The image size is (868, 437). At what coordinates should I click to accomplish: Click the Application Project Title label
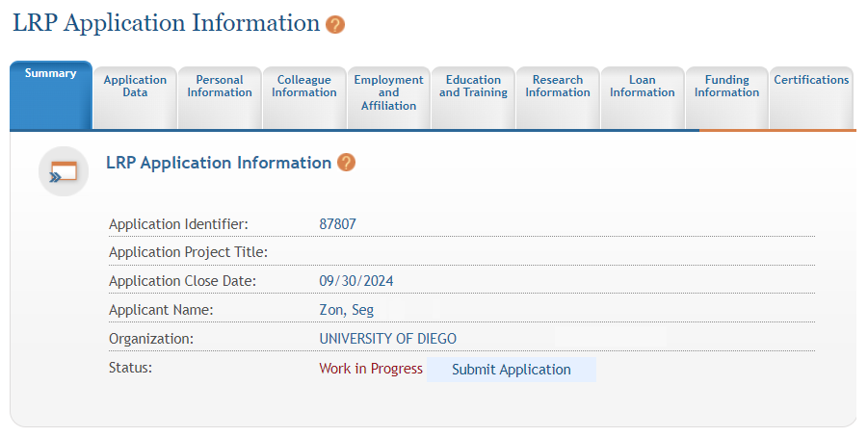pos(188,252)
